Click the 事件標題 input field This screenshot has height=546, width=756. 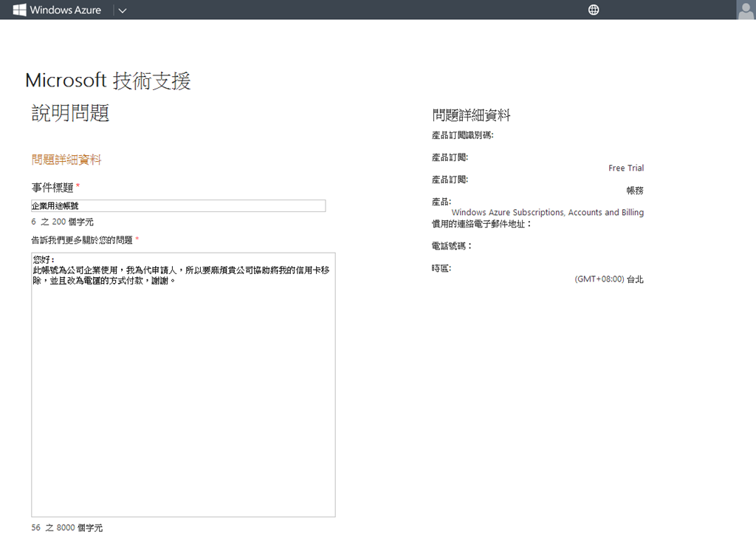179,206
